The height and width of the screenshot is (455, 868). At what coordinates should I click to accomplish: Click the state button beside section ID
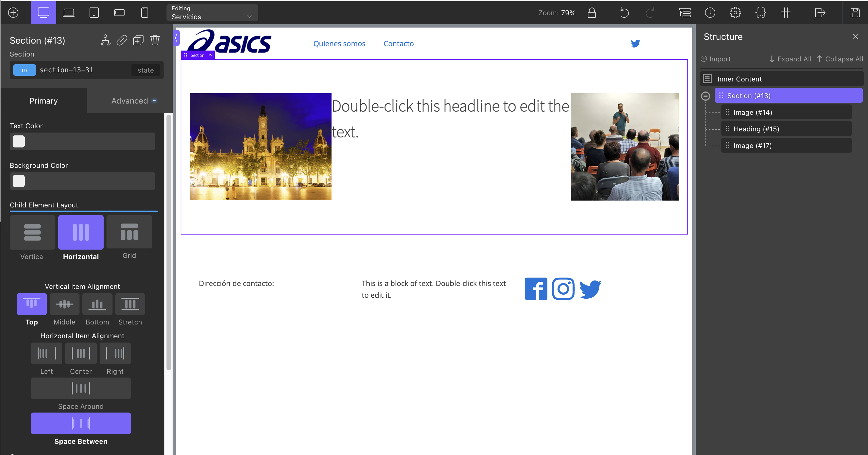[x=146, y=70]
